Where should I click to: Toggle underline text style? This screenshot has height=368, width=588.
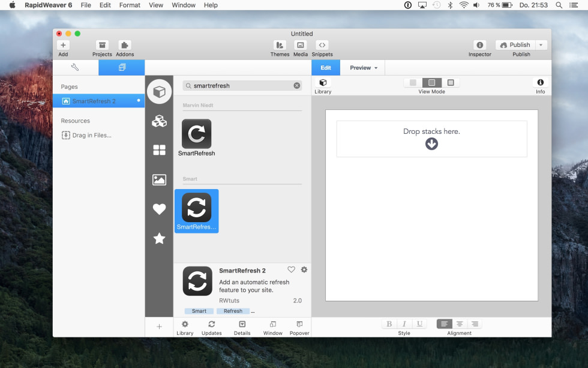(419, 324)
